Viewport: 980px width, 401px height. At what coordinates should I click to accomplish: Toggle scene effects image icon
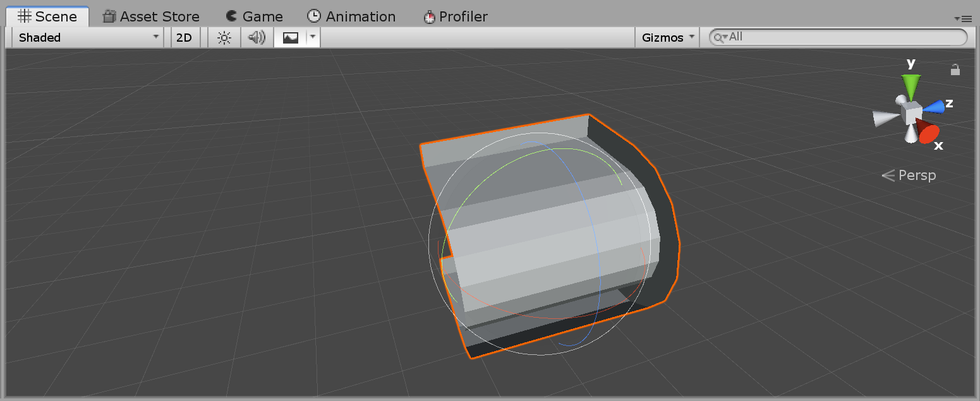coord(290,37)
